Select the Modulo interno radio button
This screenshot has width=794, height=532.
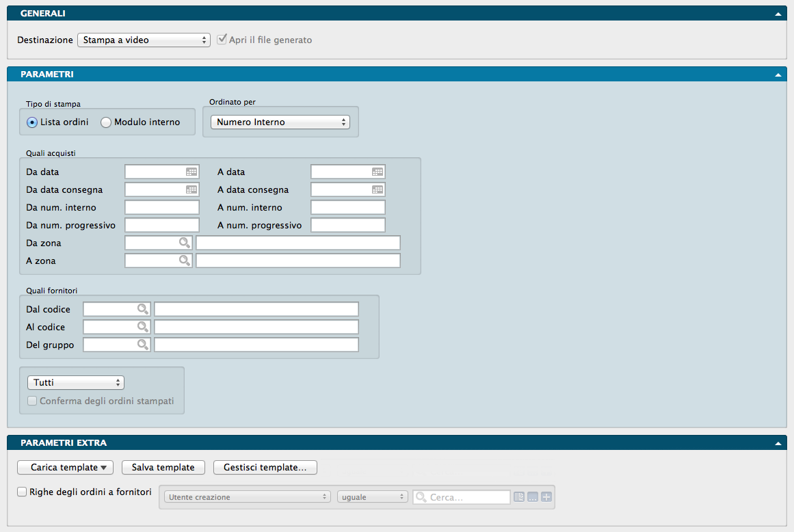point(106,122)
